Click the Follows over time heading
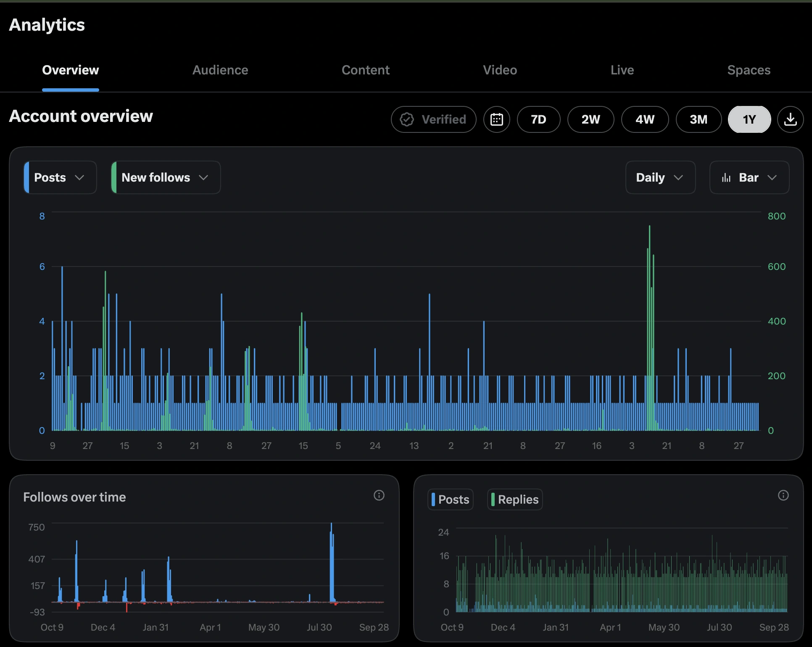The width and height of the screenshot is (812, 647). (74, 497)
